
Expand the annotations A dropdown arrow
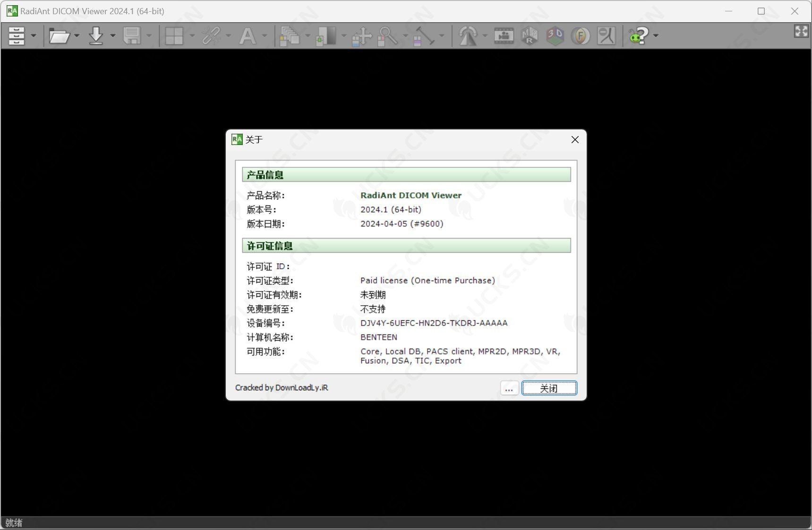coord(265,36)
